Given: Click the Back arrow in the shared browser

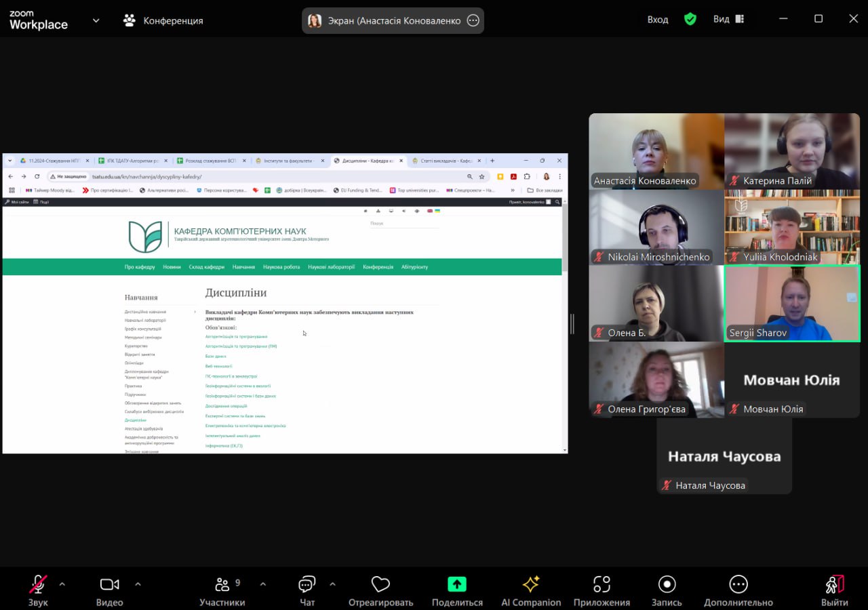Looking at the screenshot, I should tap(10, 176).
